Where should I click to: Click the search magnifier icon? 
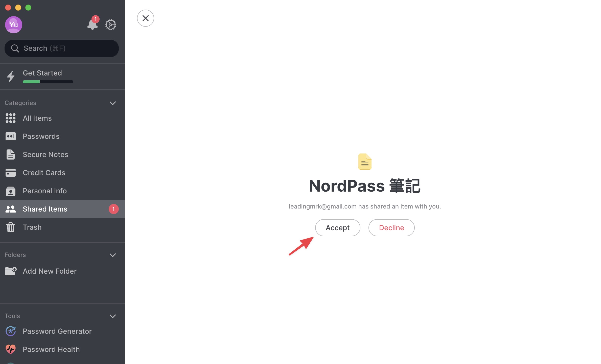15,48
